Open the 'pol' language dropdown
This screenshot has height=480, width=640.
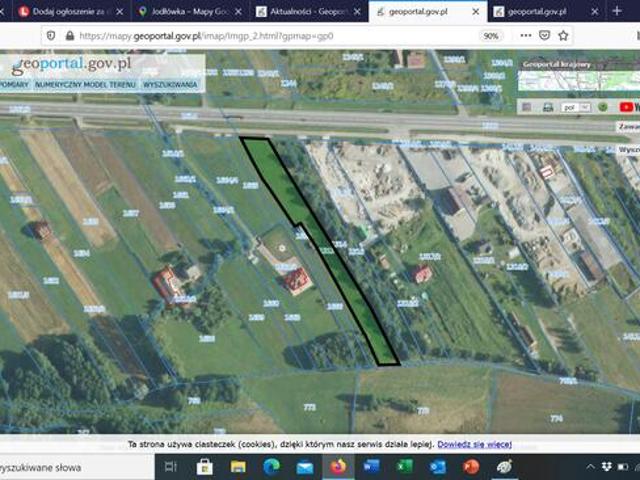[x=575, y=107]
